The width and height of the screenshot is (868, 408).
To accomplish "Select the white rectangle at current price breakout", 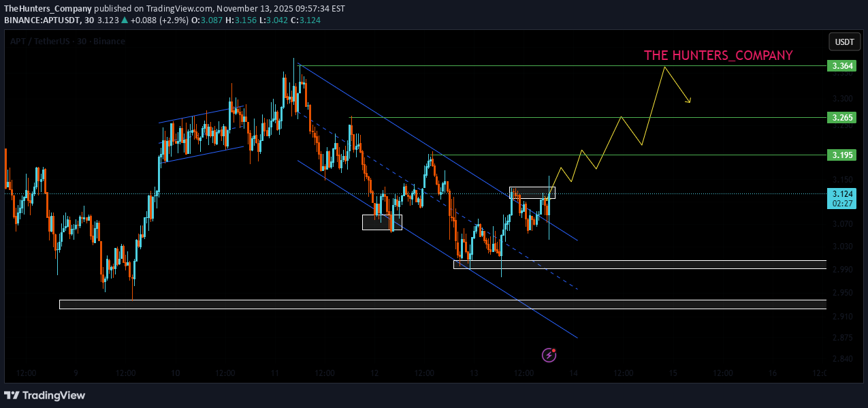I will pyautogui.click(x=532, y=193).
